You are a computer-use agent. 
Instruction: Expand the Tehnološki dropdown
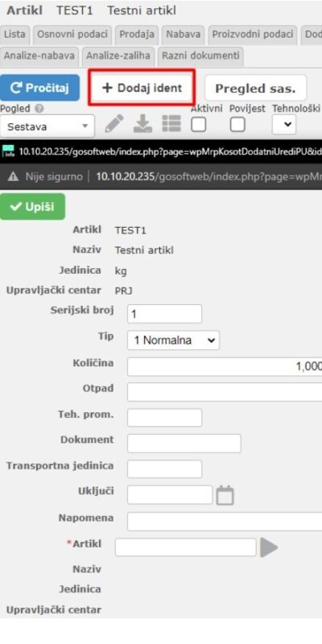coord(284,125)
